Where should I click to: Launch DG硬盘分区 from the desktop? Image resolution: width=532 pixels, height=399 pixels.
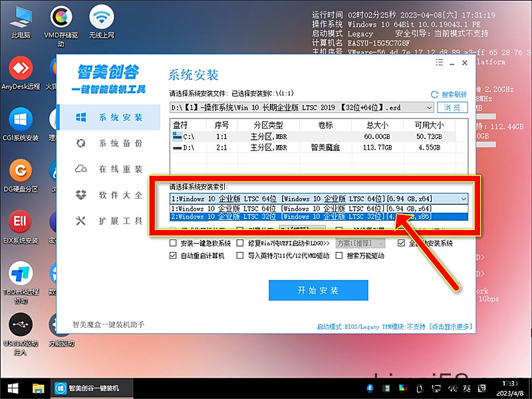point(21,176)
